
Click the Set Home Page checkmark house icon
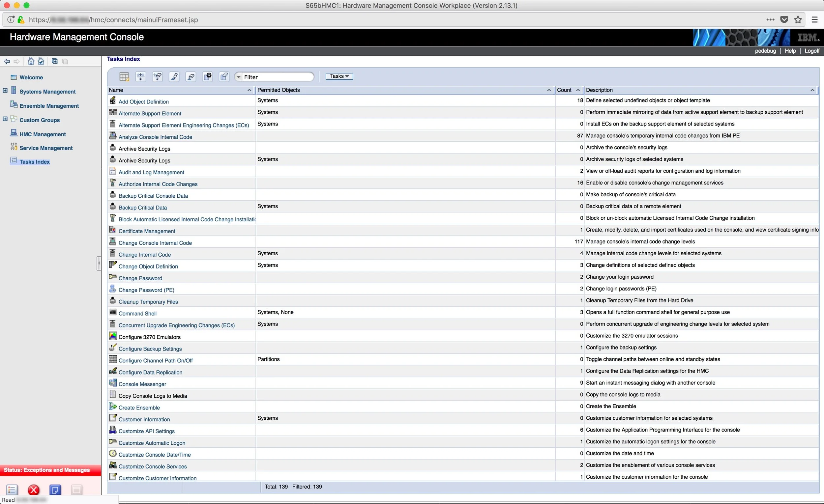coord(41,61)
